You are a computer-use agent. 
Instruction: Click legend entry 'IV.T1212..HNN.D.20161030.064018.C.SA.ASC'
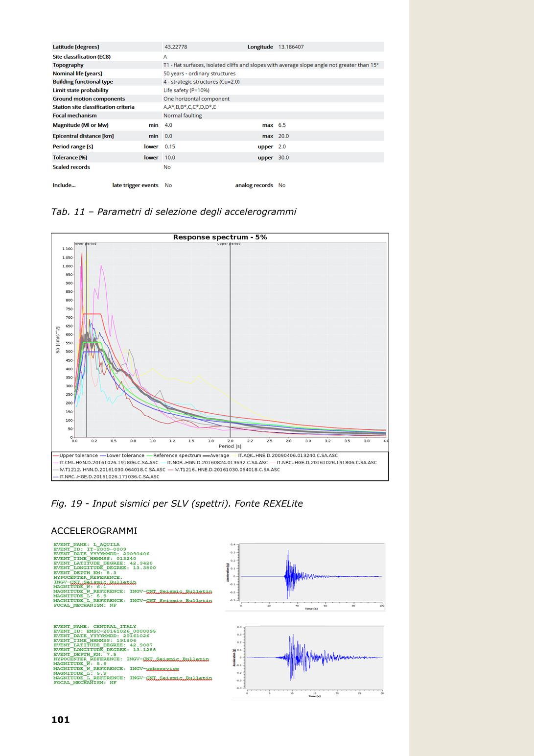tap(110, 470)
